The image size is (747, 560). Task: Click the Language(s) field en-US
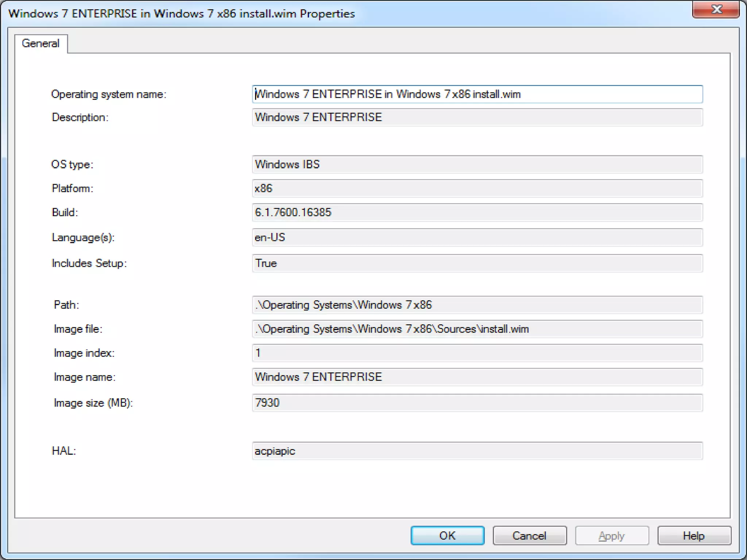coord(477,238)
